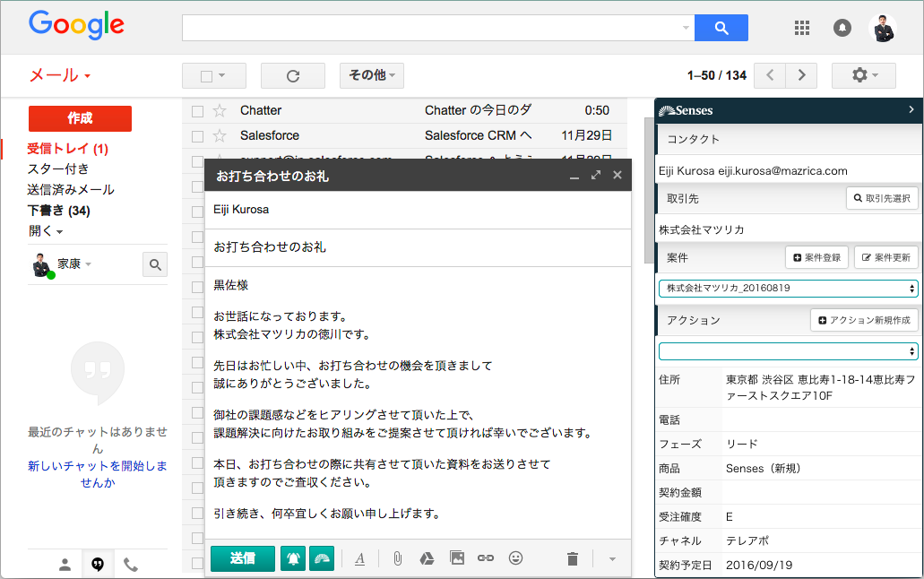The height and width of the screenshot is (579, 924).
Task: Open the account profile avatar
Action: point(883,28)
